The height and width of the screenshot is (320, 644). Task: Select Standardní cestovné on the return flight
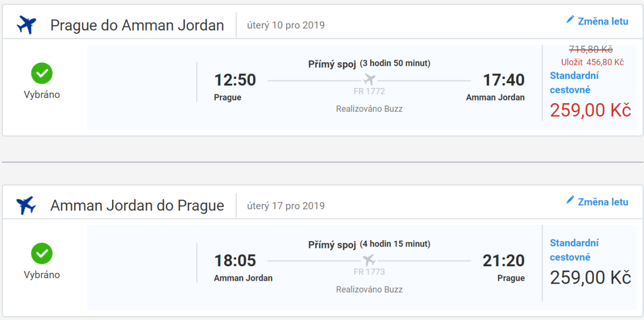click(574, 250)
